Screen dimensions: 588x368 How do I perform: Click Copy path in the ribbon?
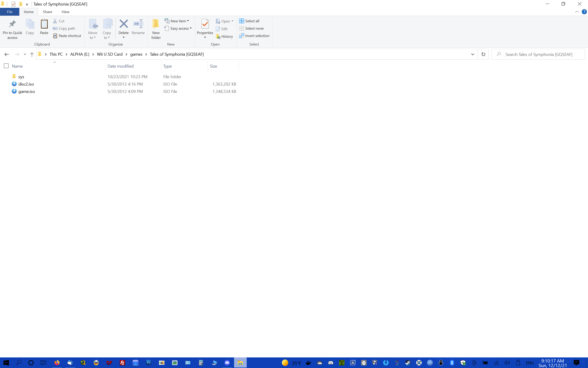click(x=64, y=29)
